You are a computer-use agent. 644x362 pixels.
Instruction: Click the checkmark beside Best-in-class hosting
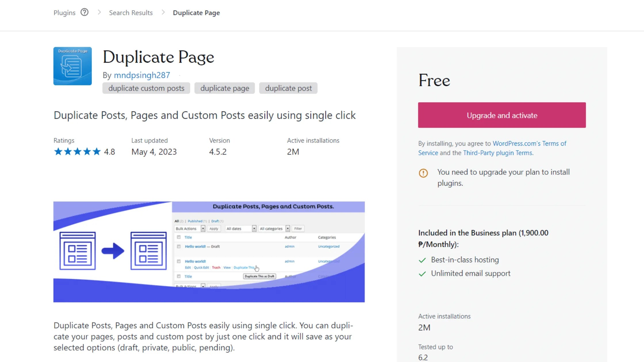422,260
